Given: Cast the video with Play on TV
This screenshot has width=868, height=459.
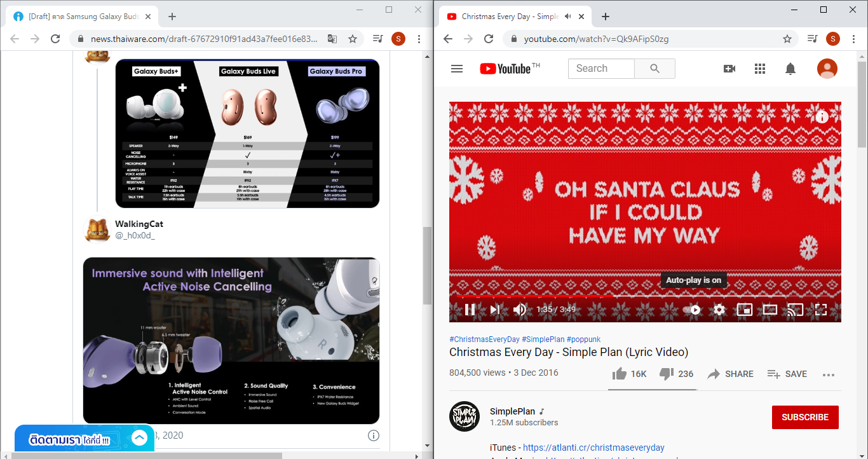Looking at the screenshot, I should 796,310.
